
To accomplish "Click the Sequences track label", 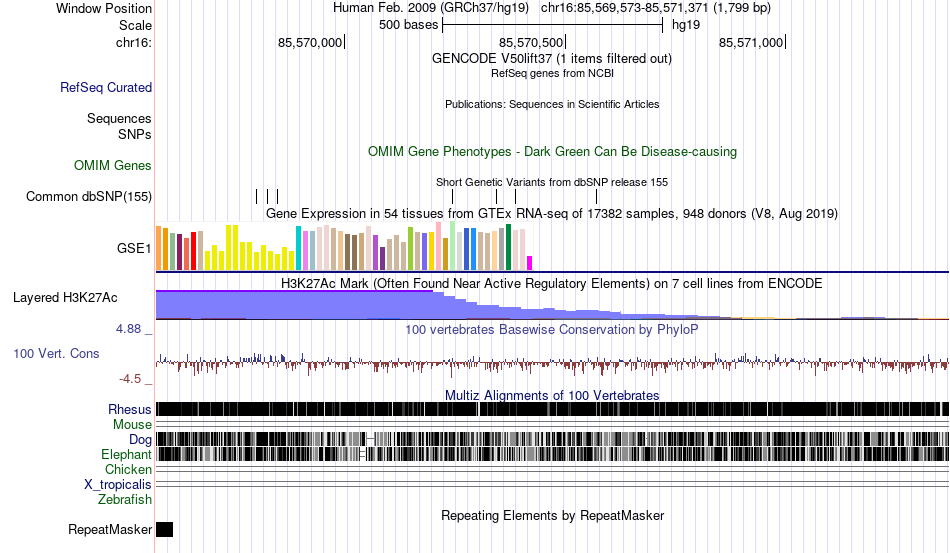I will click(x=119, y=118).
